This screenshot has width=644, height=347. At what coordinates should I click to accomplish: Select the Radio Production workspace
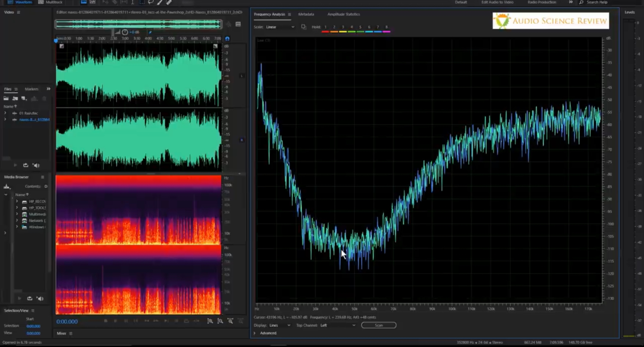click(542, 2)
